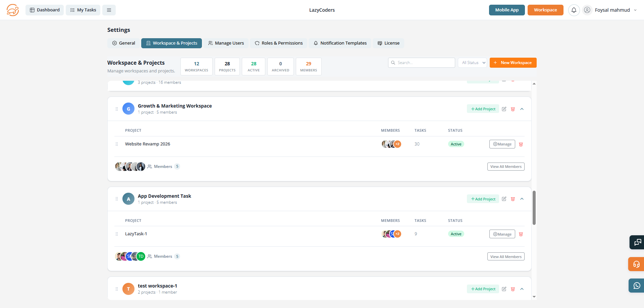Open the hamburger menu icon

[109, 10]
